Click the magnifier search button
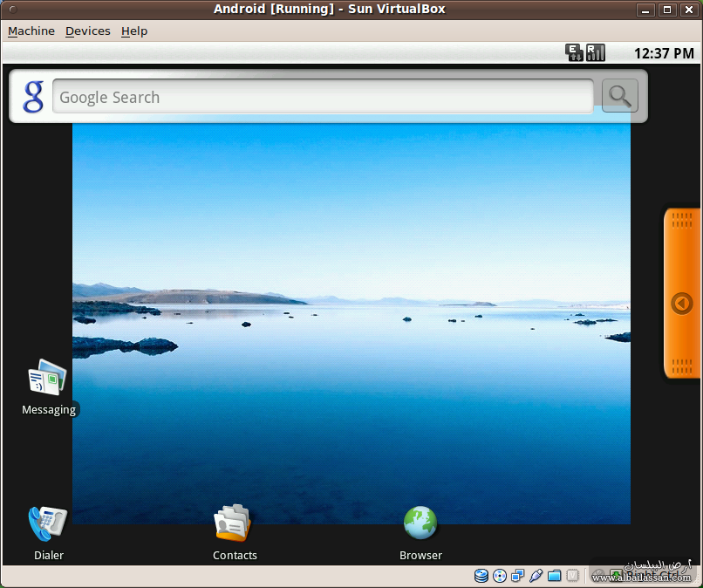The width and height of the screenshot is (703, 588). (x=619, y=96)
